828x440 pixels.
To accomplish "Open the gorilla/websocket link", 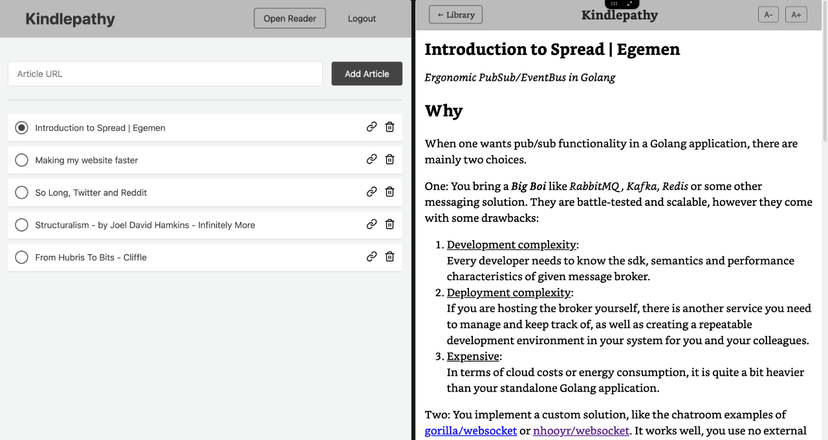I will click(x=471, y=430).
